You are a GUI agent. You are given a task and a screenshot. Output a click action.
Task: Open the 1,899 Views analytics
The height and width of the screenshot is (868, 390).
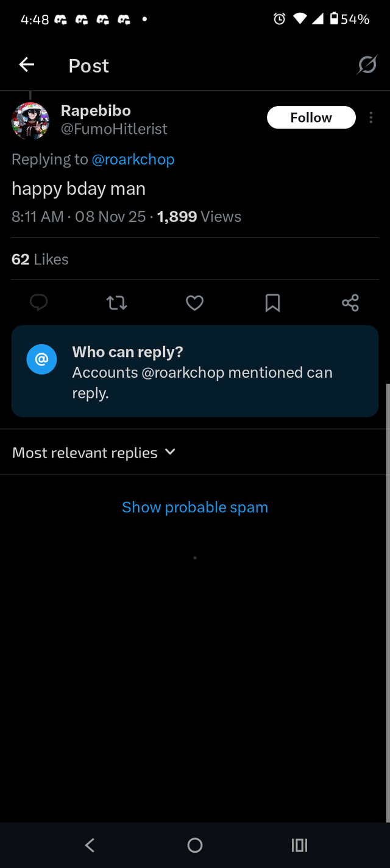pyautogui.click(x=199, y=217)
